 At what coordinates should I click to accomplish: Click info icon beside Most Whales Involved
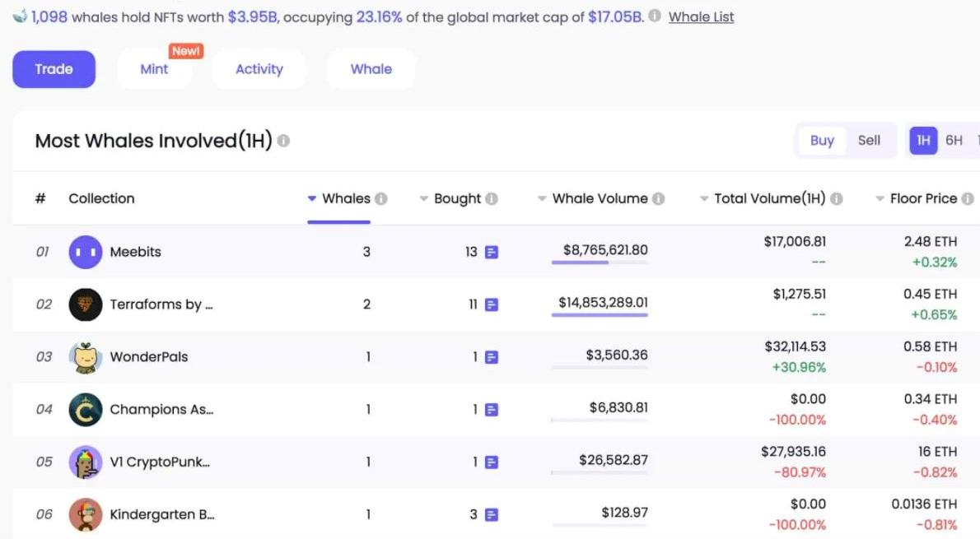[283, 141]
